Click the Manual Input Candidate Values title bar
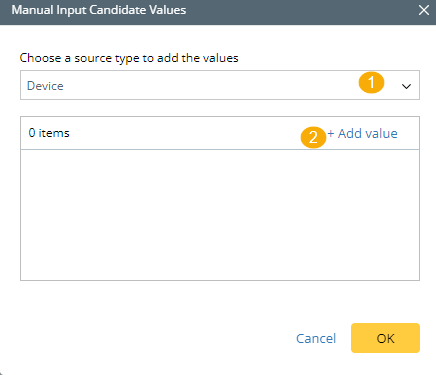436x375 pixels. (x=218, y=12)
